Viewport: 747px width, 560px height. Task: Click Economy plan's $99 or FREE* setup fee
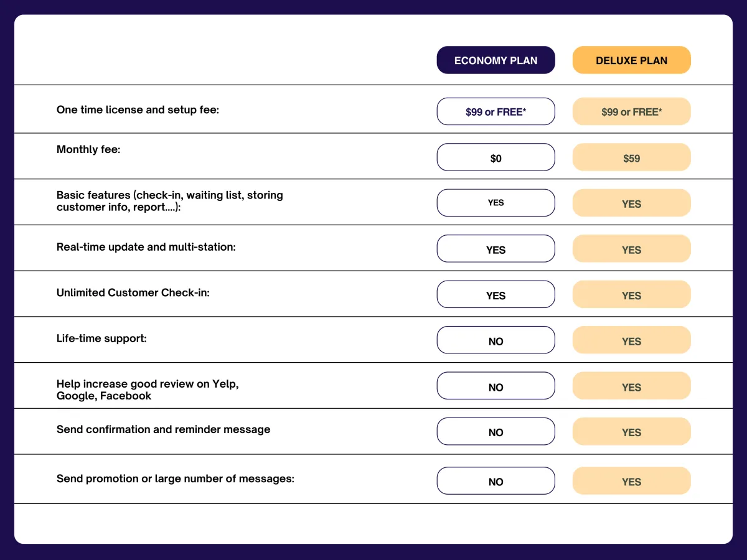pos(496,112)
